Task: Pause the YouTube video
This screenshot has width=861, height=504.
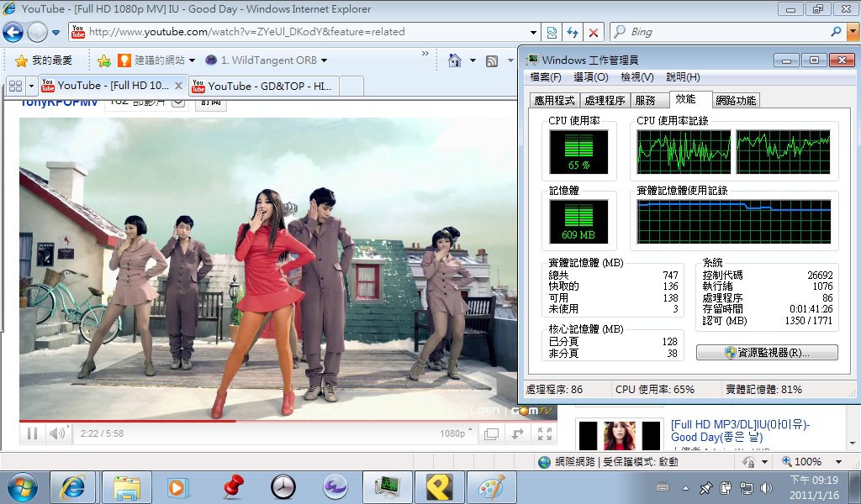Action: [33, 433]
